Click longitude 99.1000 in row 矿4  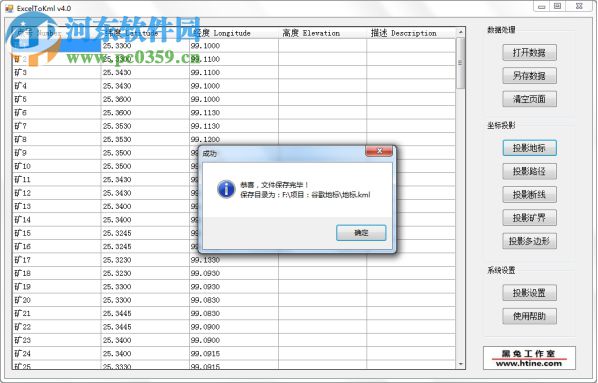pos(205,86)
